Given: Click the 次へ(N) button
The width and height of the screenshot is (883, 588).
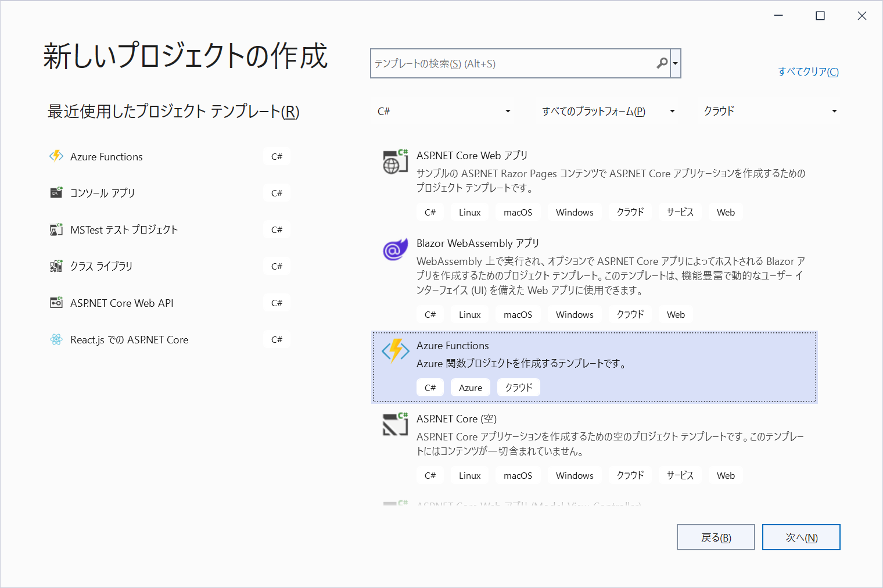Looking at the screenshot, I should (x=801, y=537).
